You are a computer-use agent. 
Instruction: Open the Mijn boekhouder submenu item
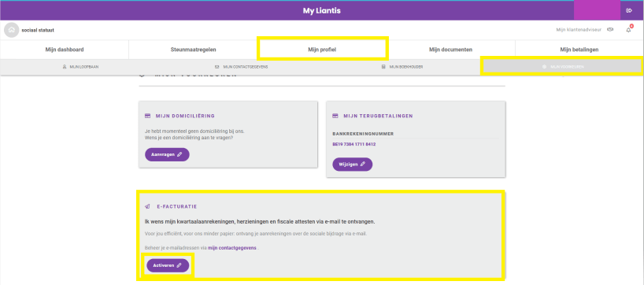tap(402, 67)
